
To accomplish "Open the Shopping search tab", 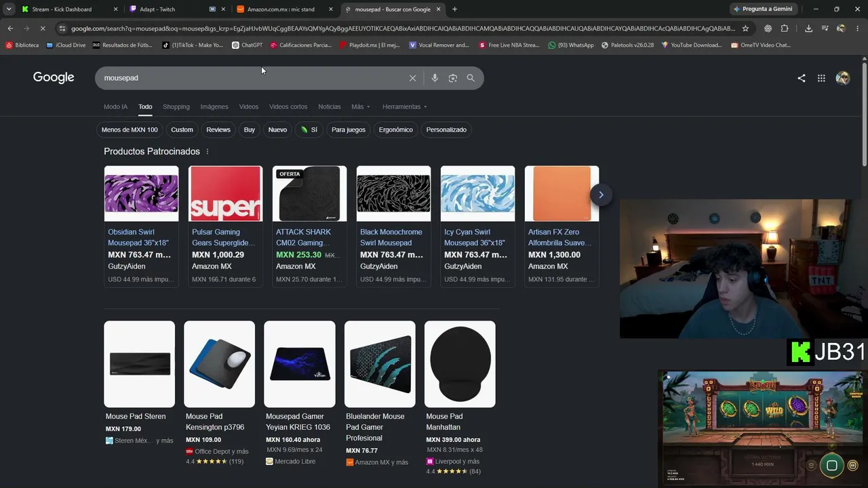I will (176, 106).
